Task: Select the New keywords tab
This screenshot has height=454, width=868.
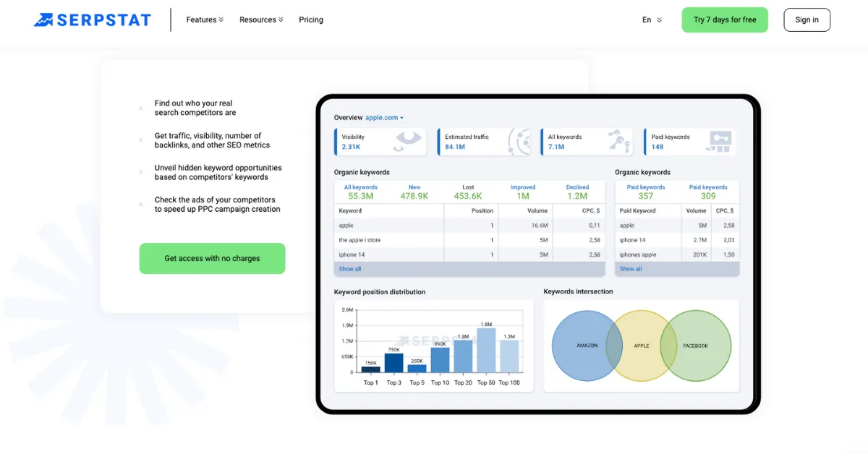Action: [x=414, y=190]
